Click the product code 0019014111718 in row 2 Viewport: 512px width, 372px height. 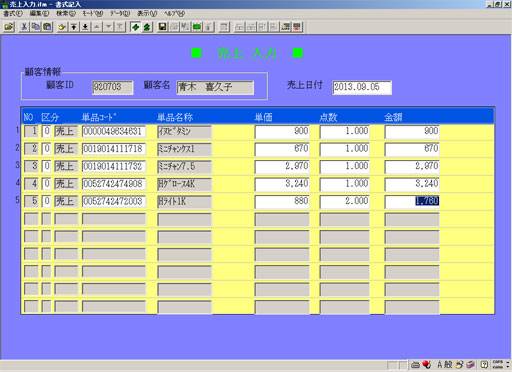coord(114,149)
